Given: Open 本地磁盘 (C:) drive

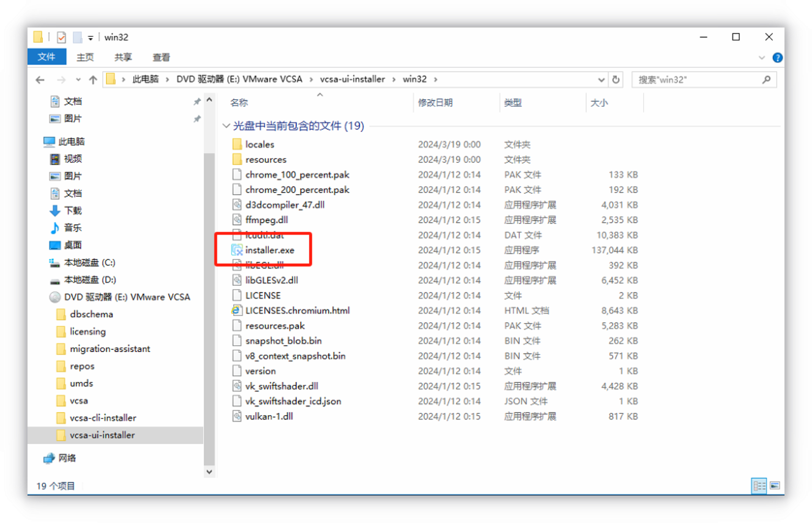Looking at the screenshot, I should [90, 263].
